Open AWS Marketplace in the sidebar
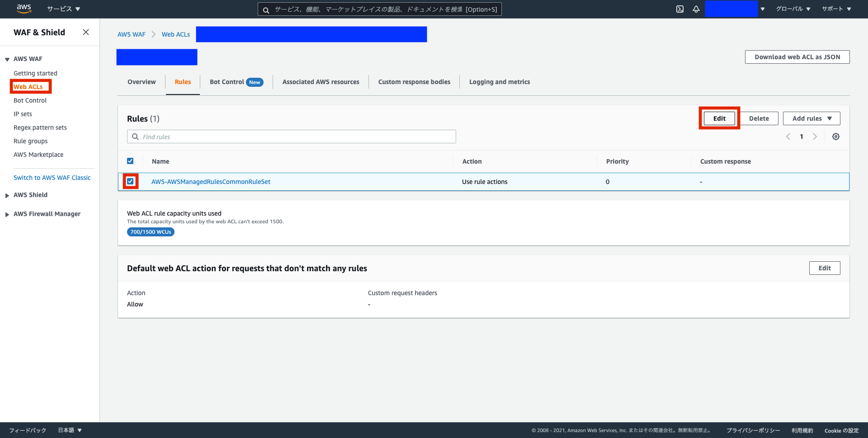This screenshot has width=868, height=438. tap(38, 155)
